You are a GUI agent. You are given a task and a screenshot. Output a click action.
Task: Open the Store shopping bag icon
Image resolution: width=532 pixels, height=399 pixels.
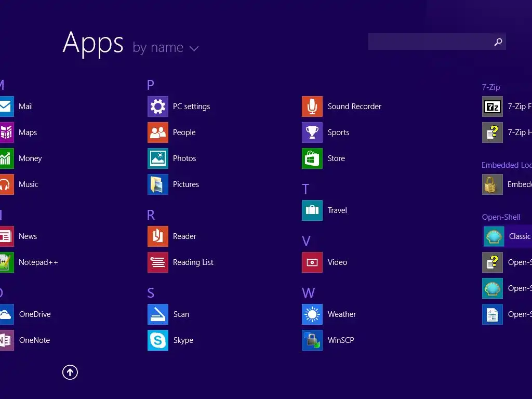coord(312,158)
